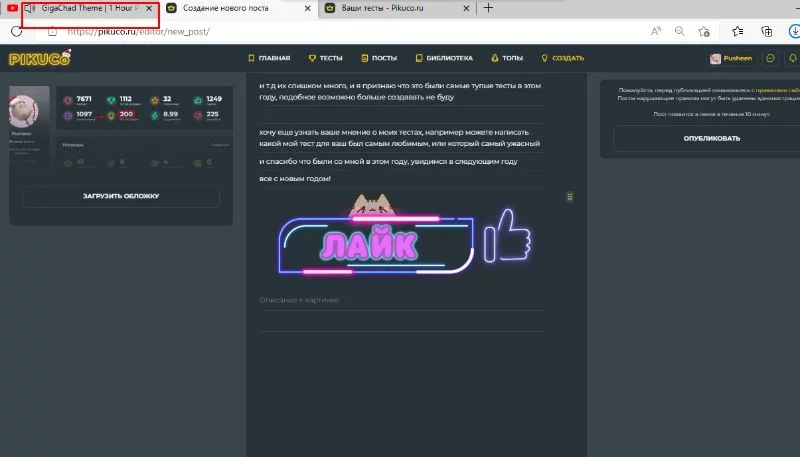
Task: Click the image block drag handle icon
Action: tap(570, 197)
